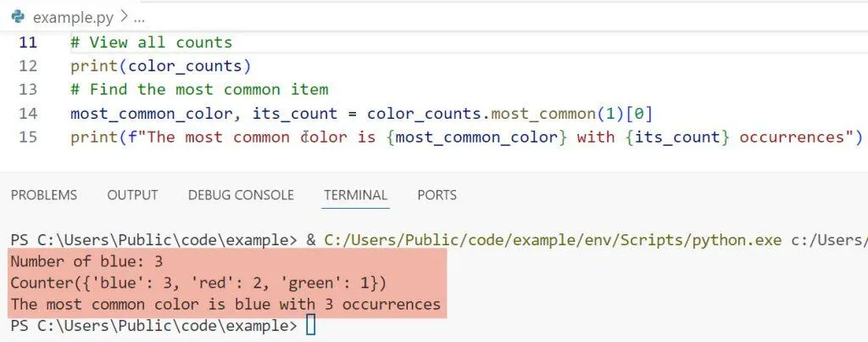The image size is (868, 342).
Task: Switch to the PROBLEMS tab
Action: coord(44,195)
